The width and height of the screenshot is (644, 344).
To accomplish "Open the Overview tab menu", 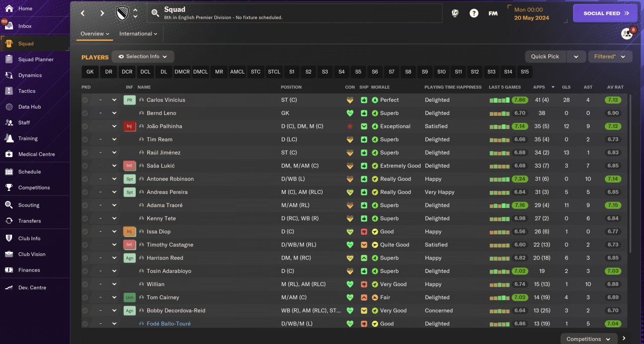I will (95, 34).
